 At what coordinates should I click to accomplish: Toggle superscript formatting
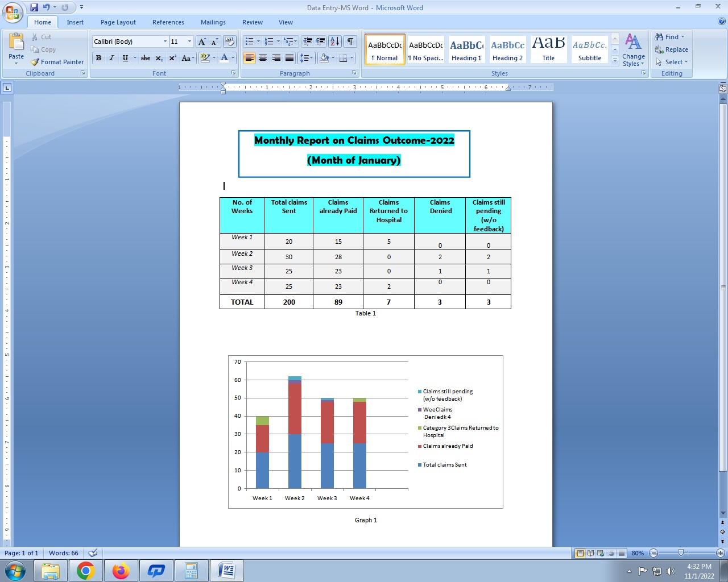172,58
